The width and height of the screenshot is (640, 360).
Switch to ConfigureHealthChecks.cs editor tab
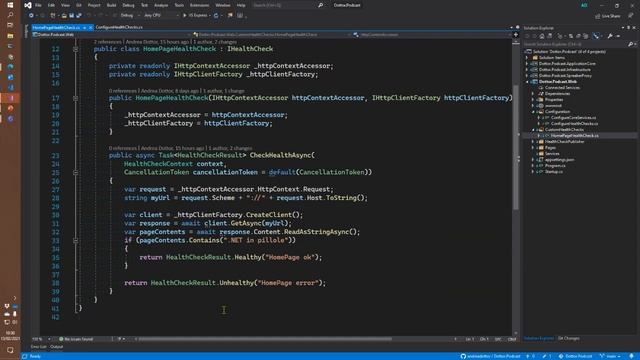coord(119,27)
